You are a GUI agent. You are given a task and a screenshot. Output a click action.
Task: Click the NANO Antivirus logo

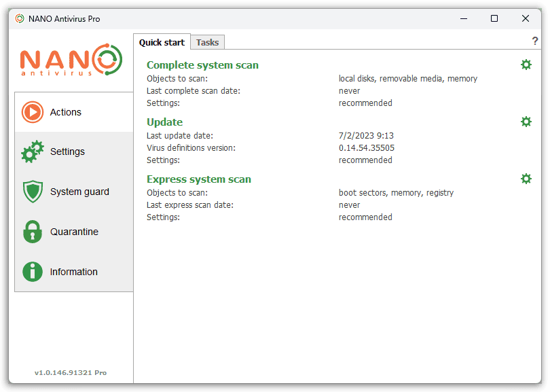(x=71, y=60)
